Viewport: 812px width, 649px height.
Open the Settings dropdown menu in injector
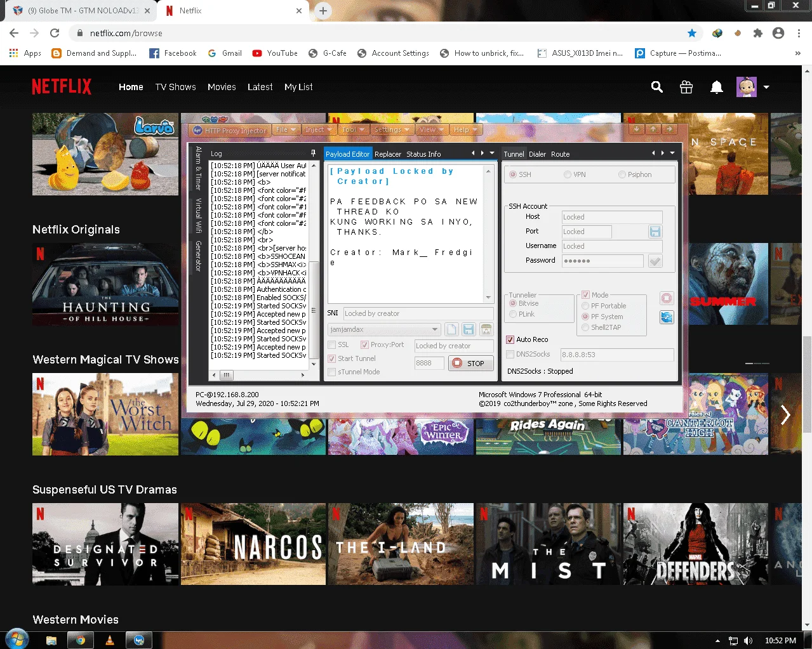[391, 129]
